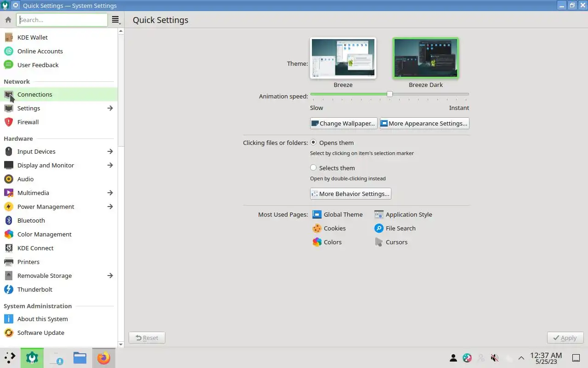Choose the Breeze light theme thumbnail
Viewport: 588px width, 368px height.
click(343, 58)
